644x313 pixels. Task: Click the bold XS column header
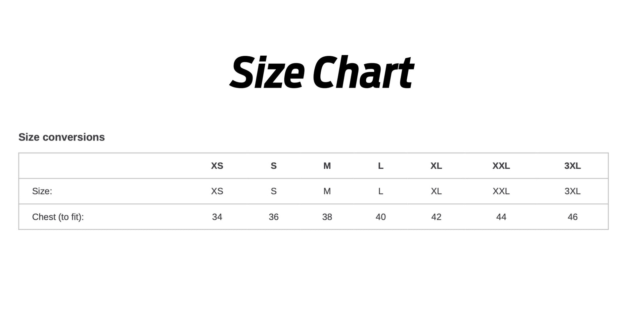pos(217,166)
